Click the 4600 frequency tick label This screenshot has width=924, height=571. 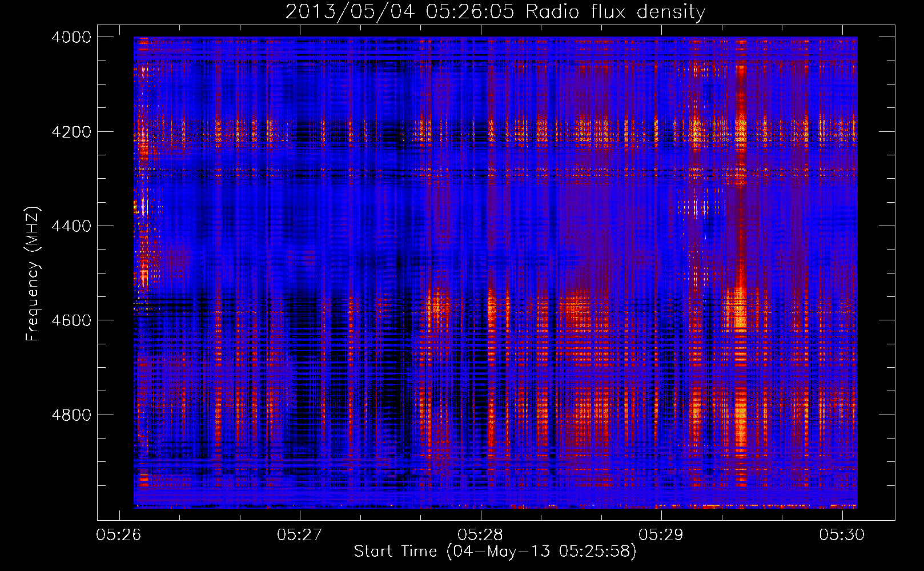pyautogui.click(x=71, y=320)
